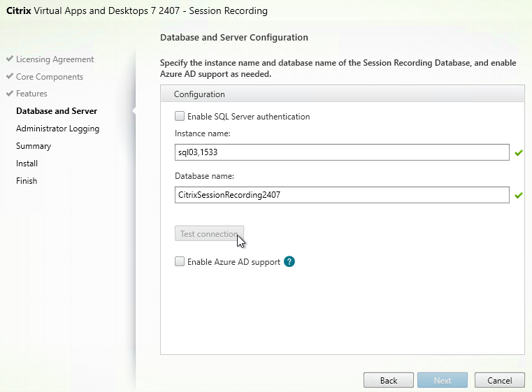Proceed with the Next button
Screen dimensions: 532x392
tap(443, 380)
